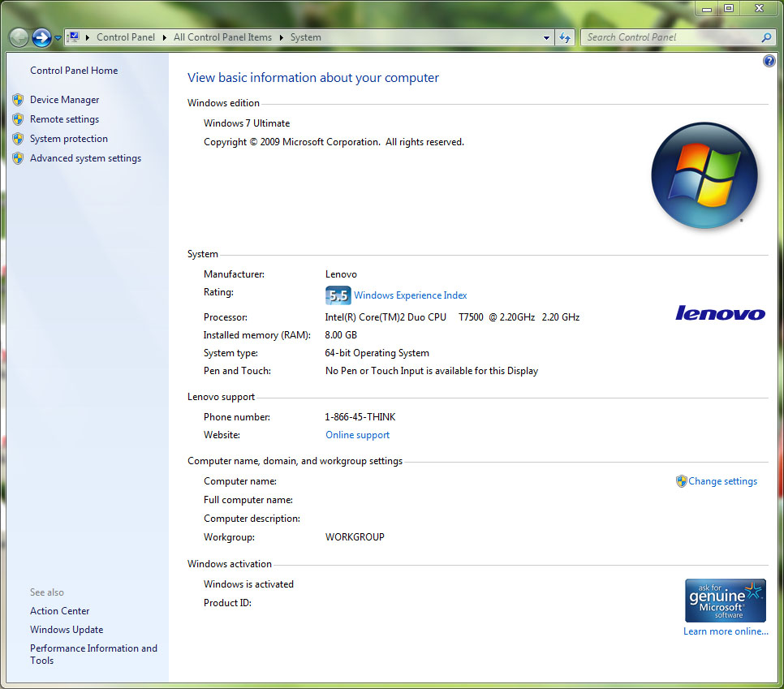Viewport: 784px width, 689px height.
Task: Expand the root breadcrumb arrow before Control Panel
Action: [88, 37]
